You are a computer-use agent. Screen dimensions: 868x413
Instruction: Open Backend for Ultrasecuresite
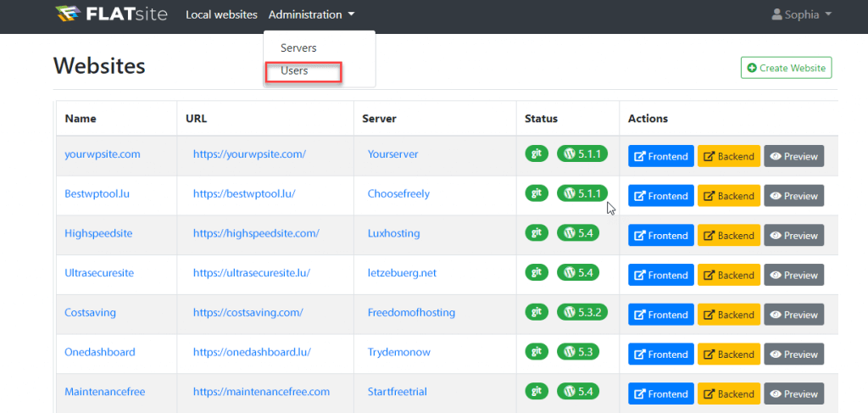click(x=729, y=275)
